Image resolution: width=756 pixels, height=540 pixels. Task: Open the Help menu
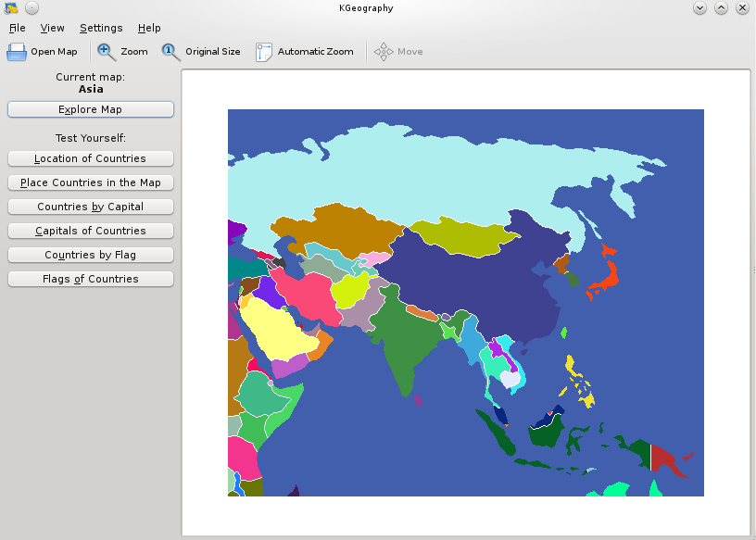pyautogui.click(x=149, y=28)
